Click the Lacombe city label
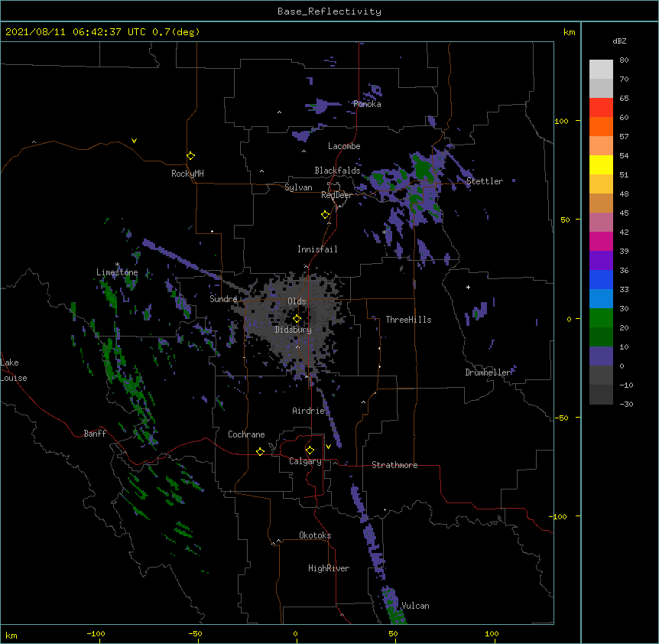The width and height of the screenshot is (659, 644). 344,146
